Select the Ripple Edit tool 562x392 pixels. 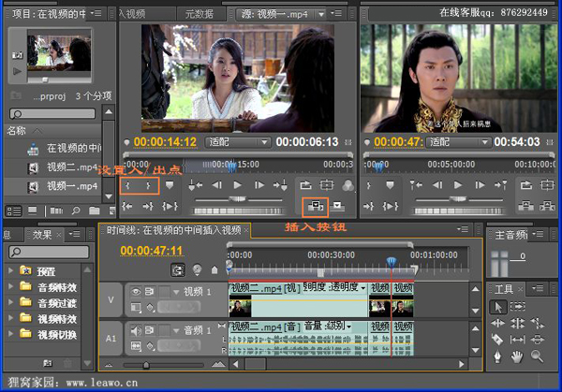pos(498,324)
